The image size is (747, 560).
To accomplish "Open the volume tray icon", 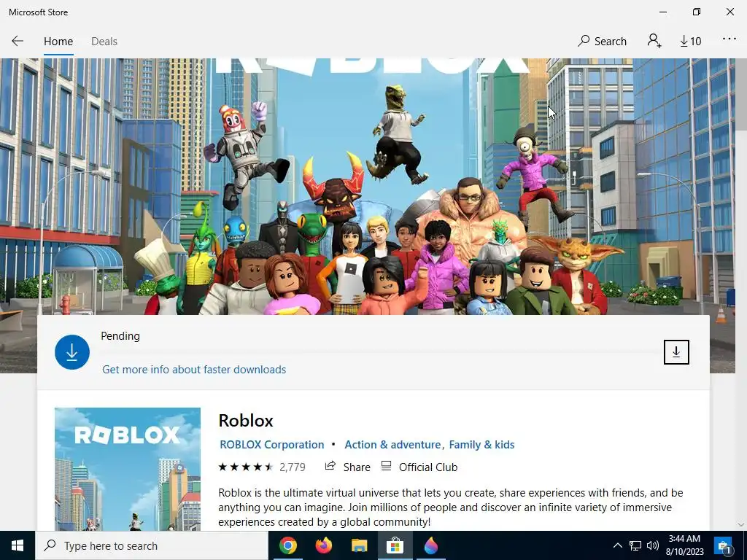I will coord(653,545).
